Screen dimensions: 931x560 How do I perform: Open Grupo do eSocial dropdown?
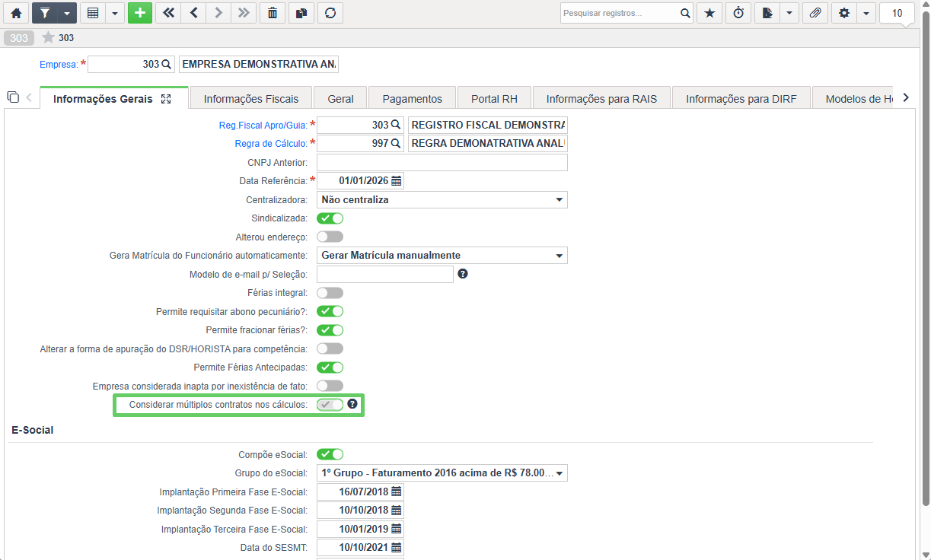coord(442,473)
